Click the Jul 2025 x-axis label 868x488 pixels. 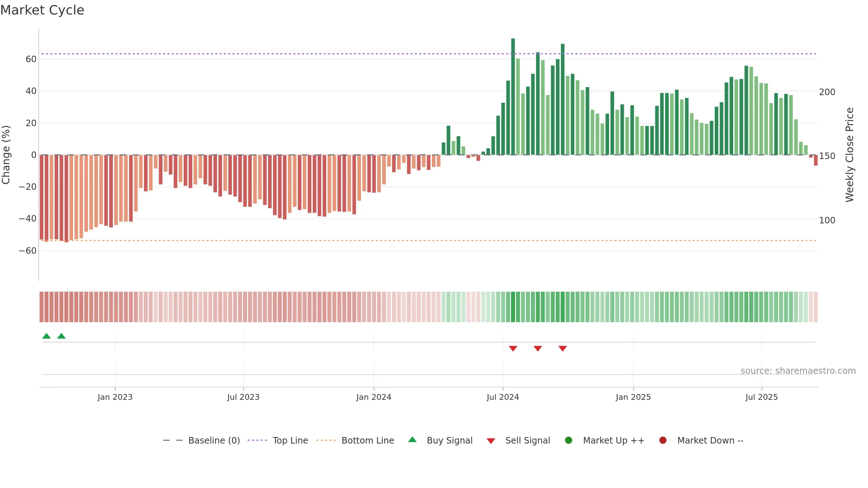762,397
